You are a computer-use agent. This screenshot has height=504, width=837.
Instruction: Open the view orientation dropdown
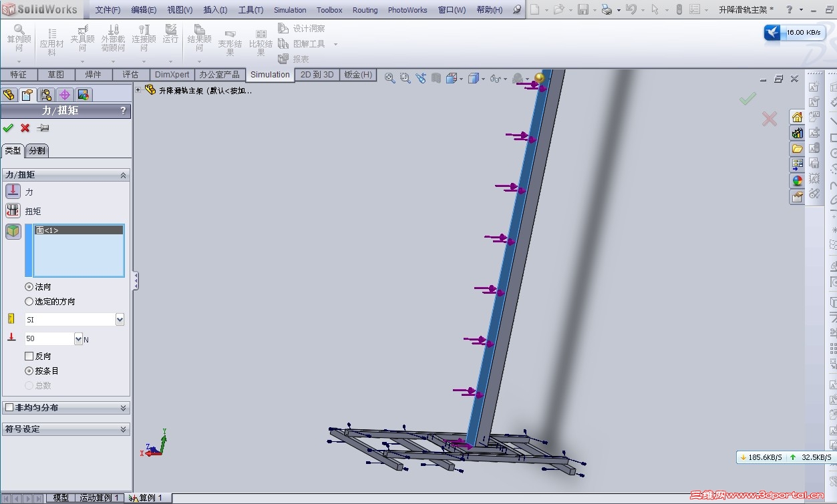point(461,79)
